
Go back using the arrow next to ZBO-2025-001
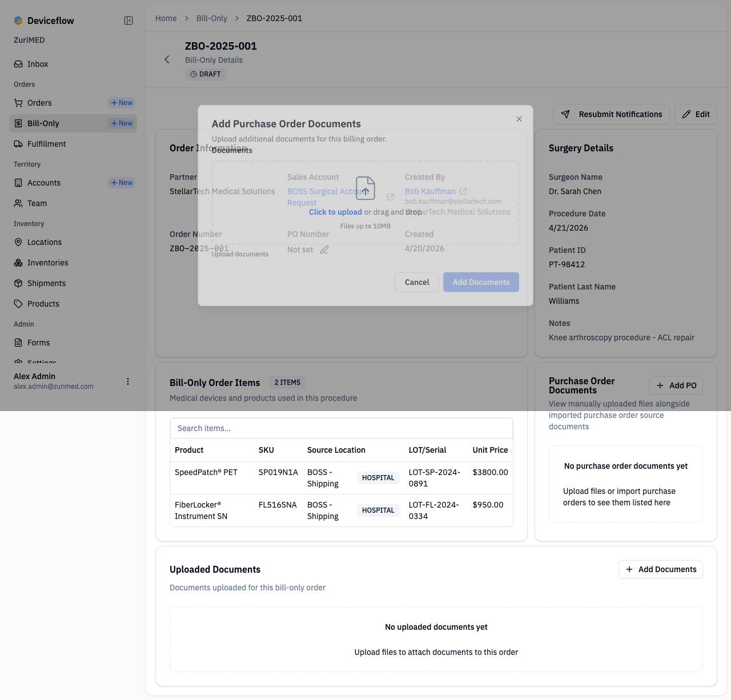[x=167, y=59]
